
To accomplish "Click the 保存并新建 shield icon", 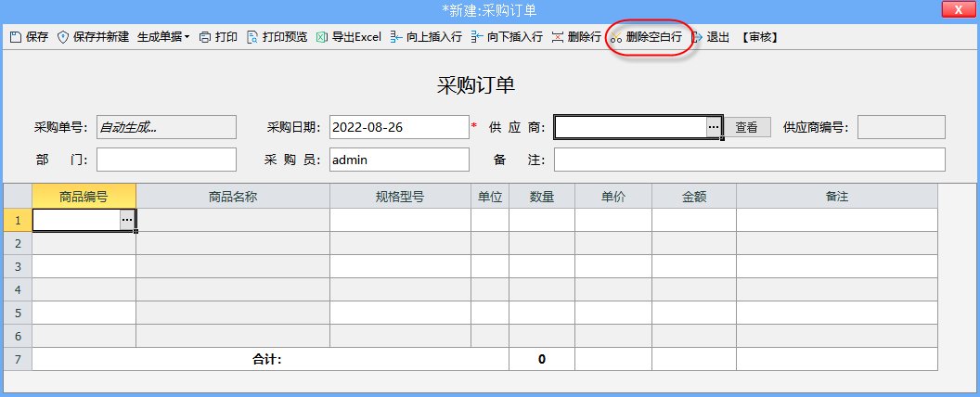I will pyautogui.click(x=62, y=37).
